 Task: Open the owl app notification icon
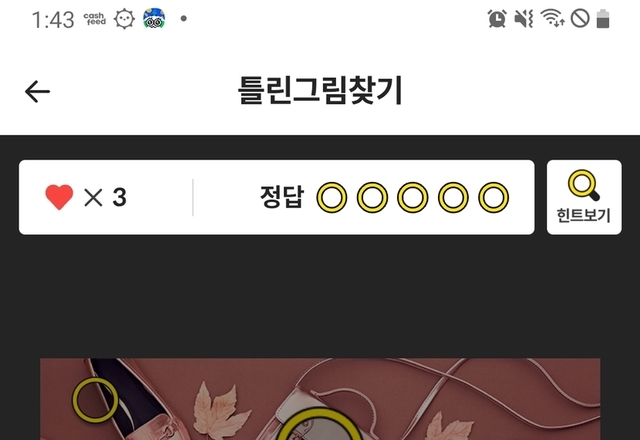point(154,19)
